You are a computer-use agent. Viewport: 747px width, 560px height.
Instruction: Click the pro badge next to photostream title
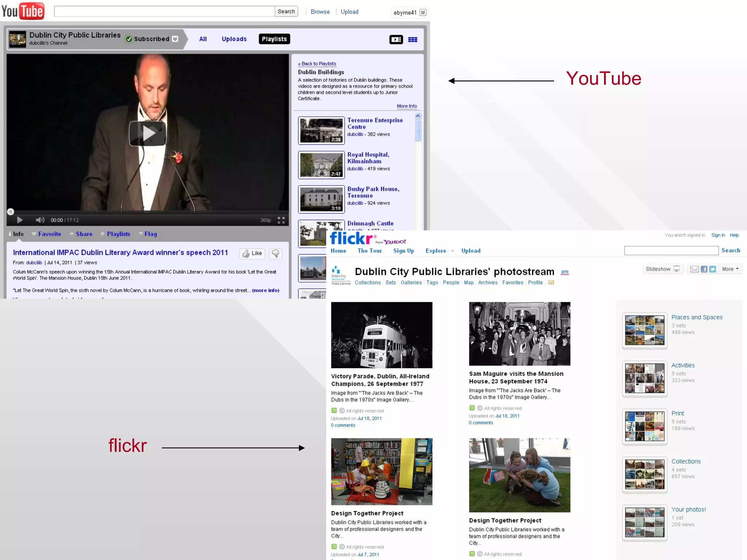click(565, 272)
